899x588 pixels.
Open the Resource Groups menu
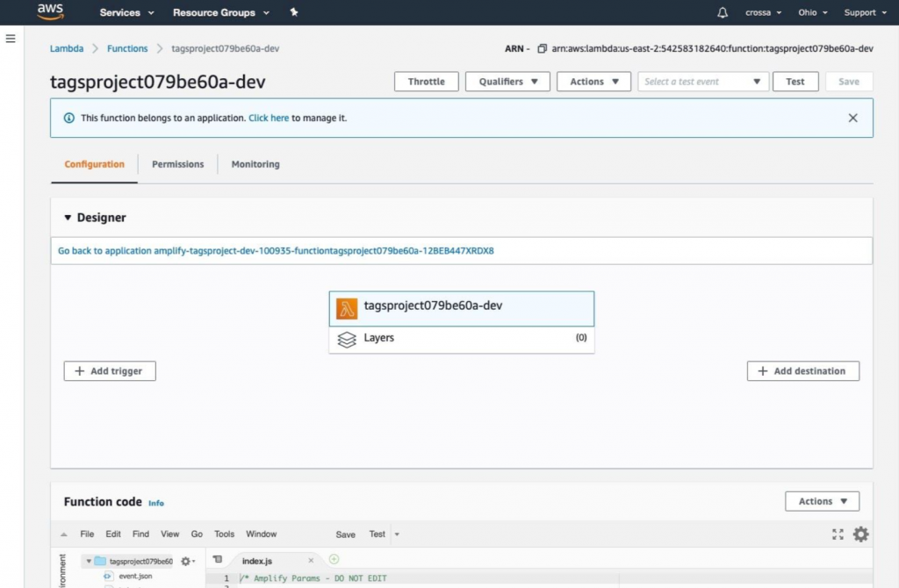[x=220, y=12]
